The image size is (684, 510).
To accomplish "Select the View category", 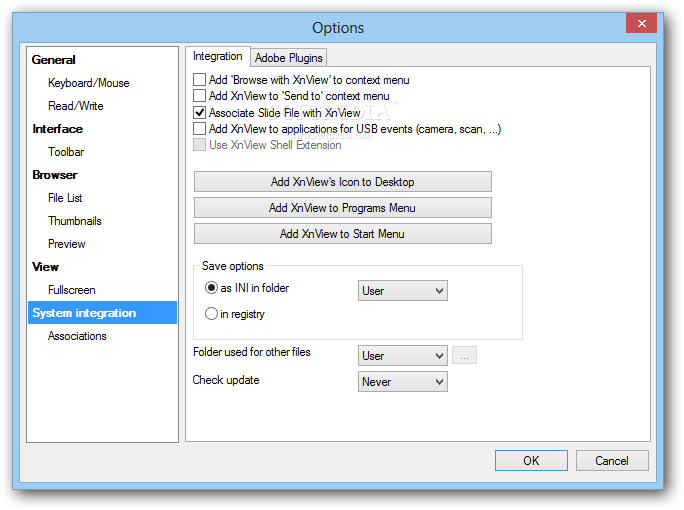I will (45, 267).
